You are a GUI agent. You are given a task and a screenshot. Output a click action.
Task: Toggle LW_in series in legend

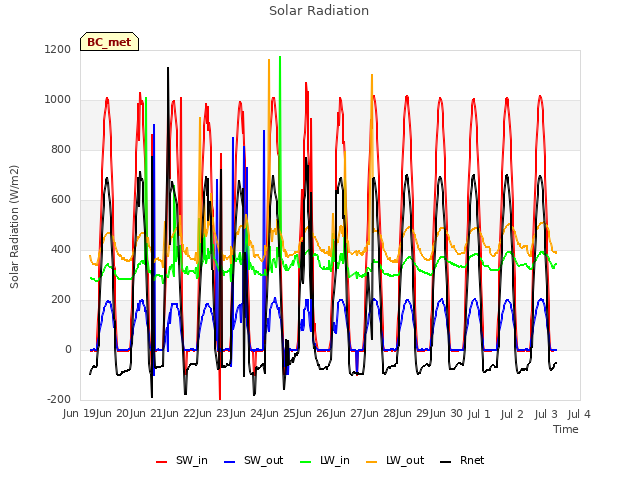[325, 460]
